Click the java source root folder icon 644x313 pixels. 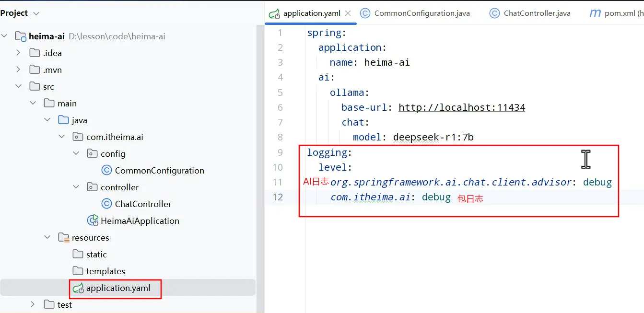click(x=63, y=120)
